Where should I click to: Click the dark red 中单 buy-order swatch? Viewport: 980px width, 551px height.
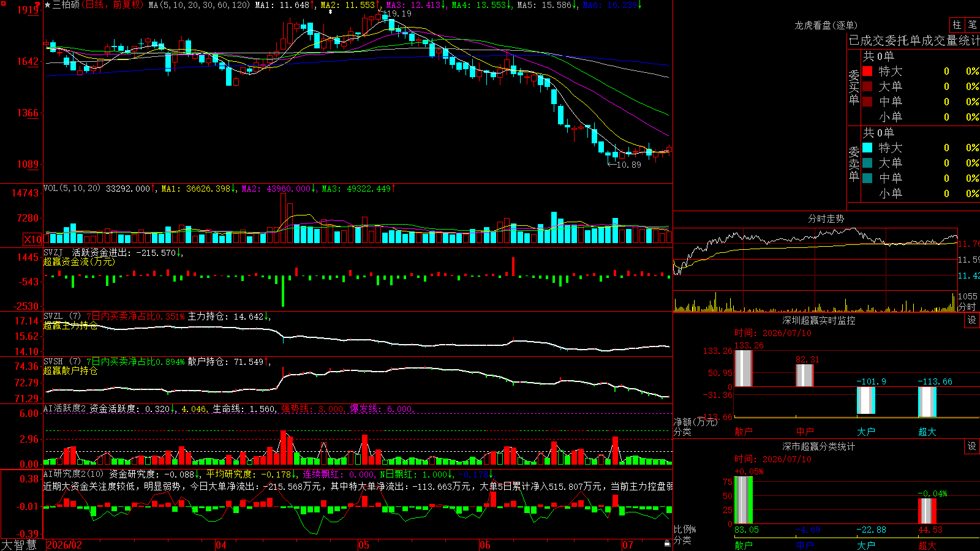pos(867,102)
